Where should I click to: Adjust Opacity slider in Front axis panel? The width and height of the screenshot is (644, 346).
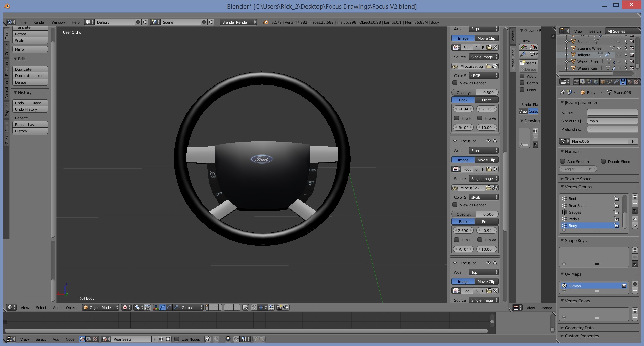tap(475, 214)
